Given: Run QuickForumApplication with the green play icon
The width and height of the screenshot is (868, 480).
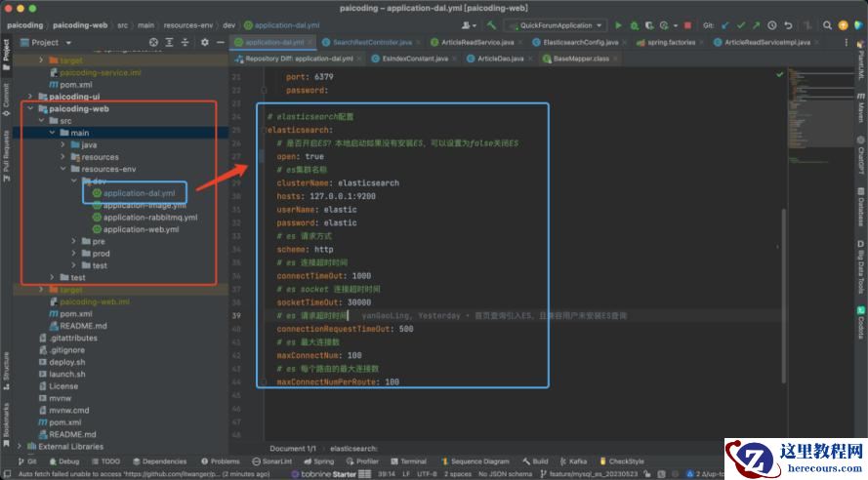Looking at the screenshot, I should point(619,25).
